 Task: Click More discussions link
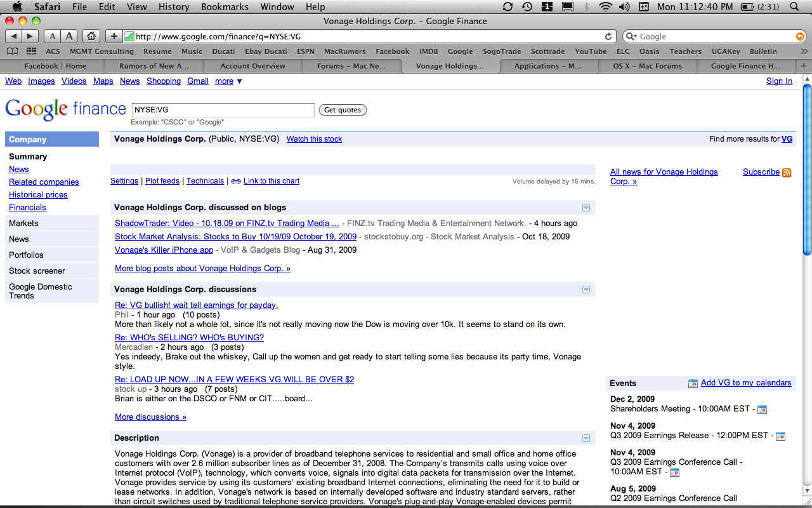click(x=150, y=417)
